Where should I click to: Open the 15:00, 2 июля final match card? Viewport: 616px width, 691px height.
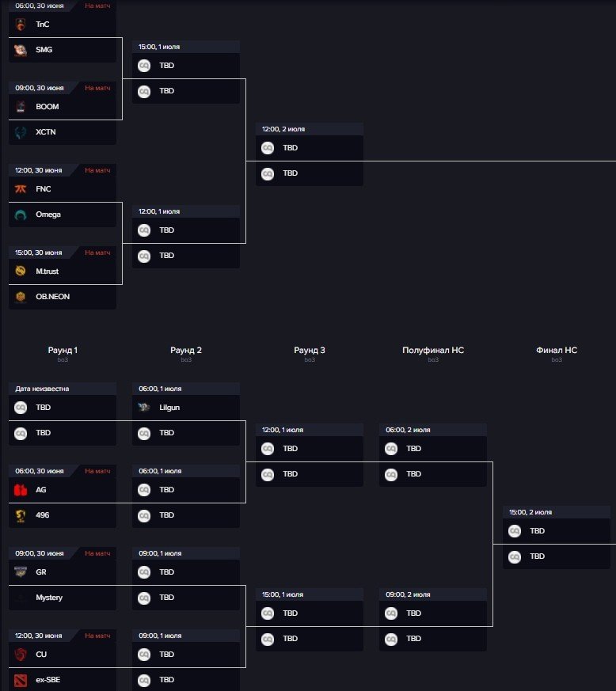click(x=557, y=537)
